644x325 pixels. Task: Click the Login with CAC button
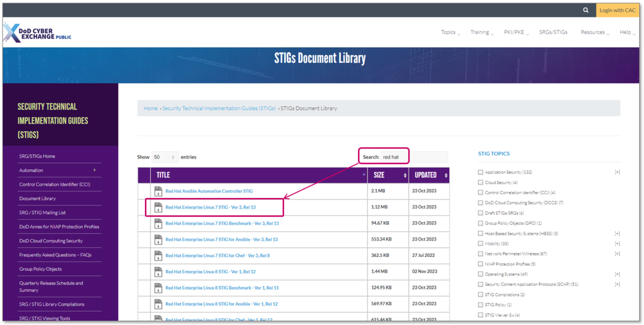click(x=617, y=10)
